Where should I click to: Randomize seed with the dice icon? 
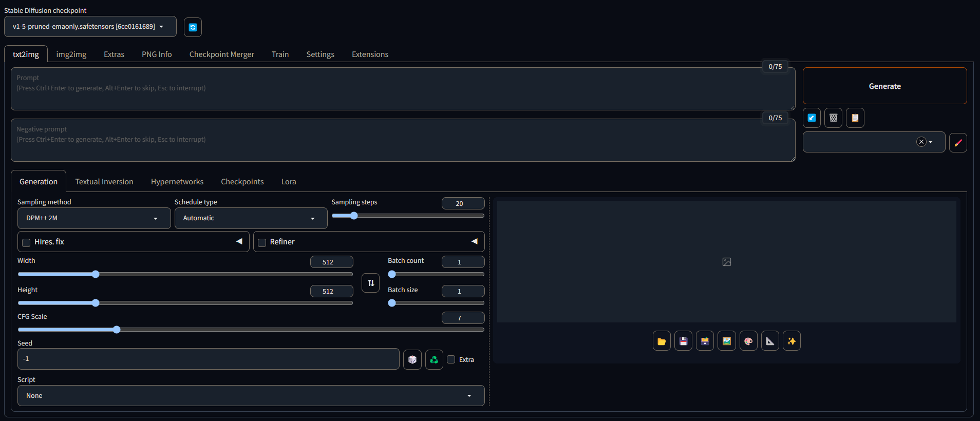click(412, 360)
